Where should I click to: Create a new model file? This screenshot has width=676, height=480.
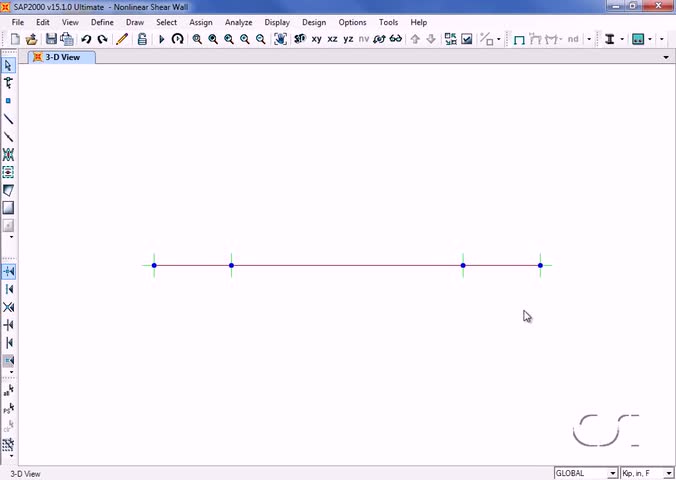[x=15, y=39]
